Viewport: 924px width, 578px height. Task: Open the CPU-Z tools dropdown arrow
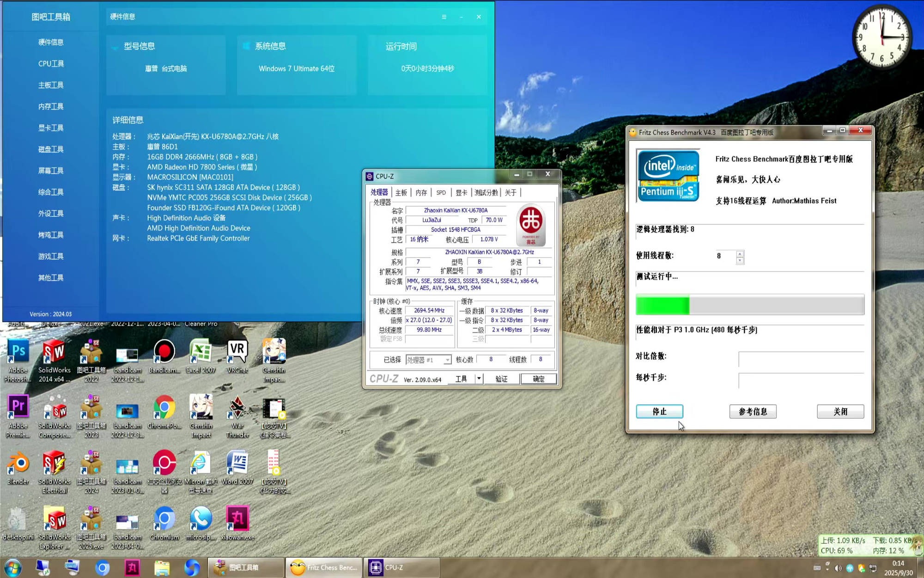click(x=479, y=379)
